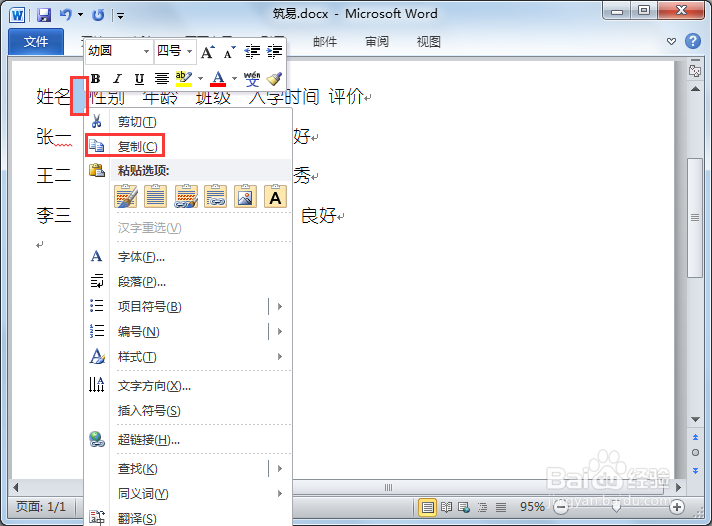
Task: Click Decrease Indent icon in mini toolbar
Action: pos(252,52)
